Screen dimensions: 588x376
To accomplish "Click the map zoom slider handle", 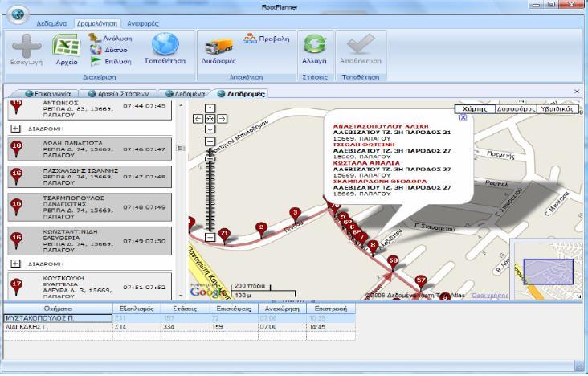I will click(210, 159).
